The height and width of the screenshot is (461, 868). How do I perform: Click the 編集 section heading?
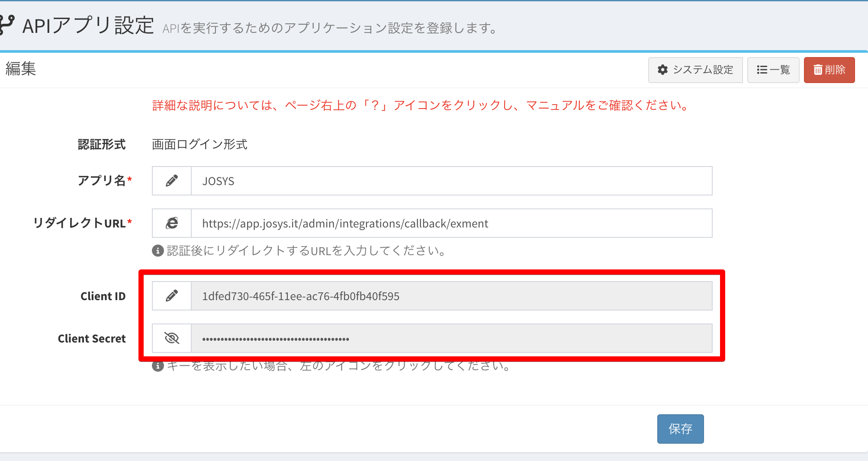[x=21, y=69]
